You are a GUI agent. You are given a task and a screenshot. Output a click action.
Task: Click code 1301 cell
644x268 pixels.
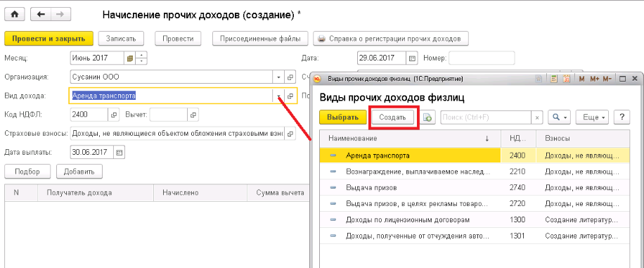(518, 236)
